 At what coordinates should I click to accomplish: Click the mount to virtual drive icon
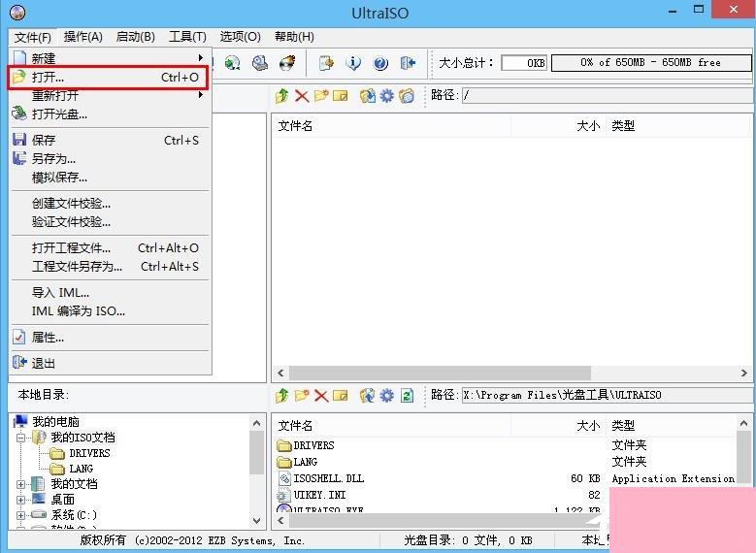[260, 63]
